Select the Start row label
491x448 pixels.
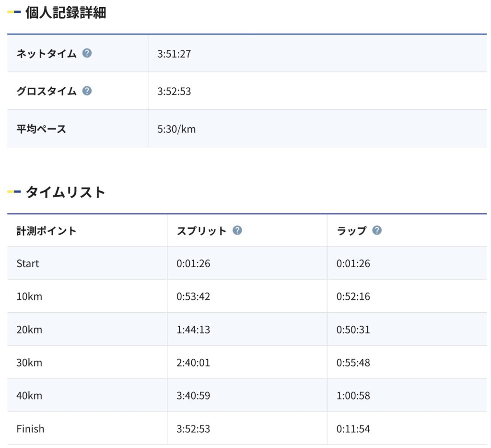tap(28, 263)
